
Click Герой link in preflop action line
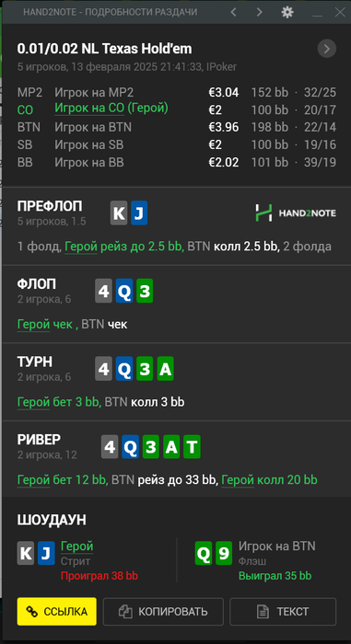tap(81, 247)
